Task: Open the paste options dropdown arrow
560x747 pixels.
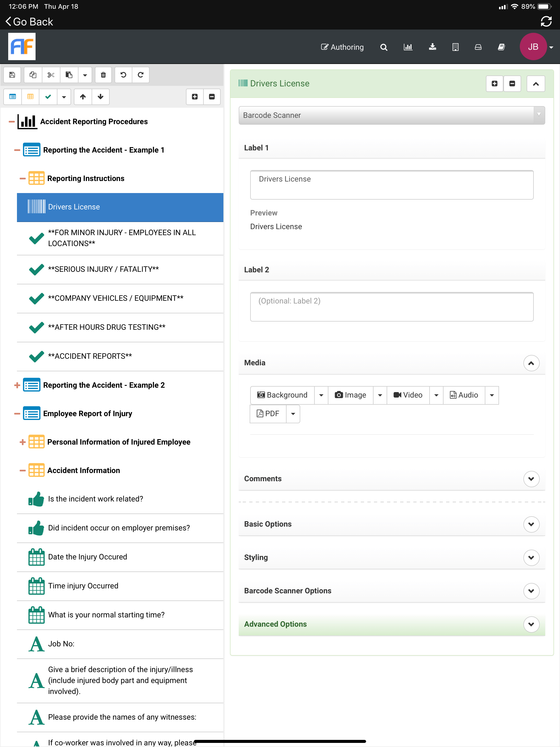Action: 85,75
